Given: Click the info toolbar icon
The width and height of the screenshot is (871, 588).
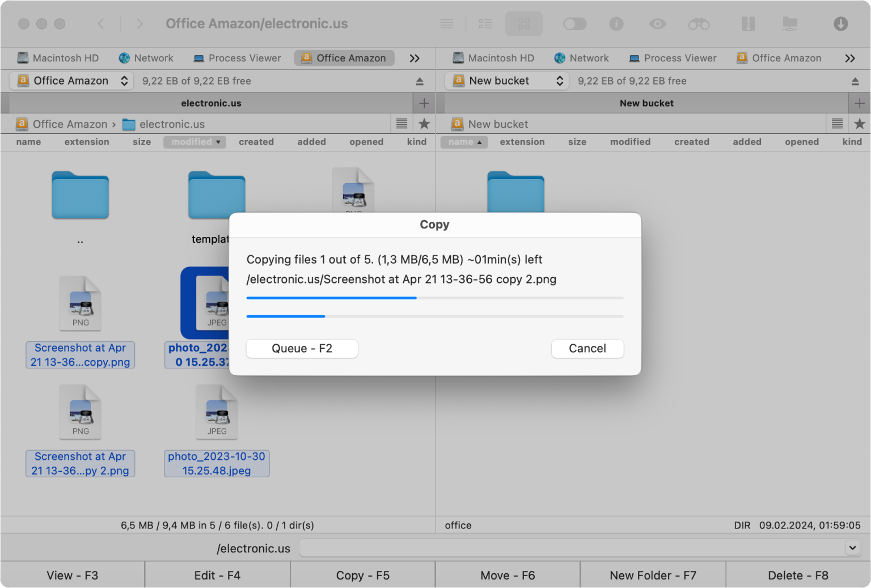Looking at the screenshot, I should (616, 24).
